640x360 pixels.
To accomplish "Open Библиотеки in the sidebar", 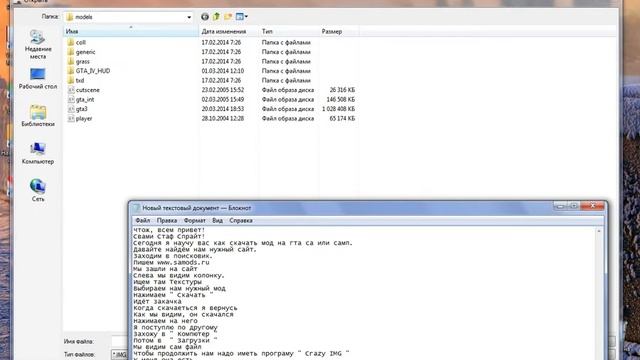I will [x=38, y=116].
